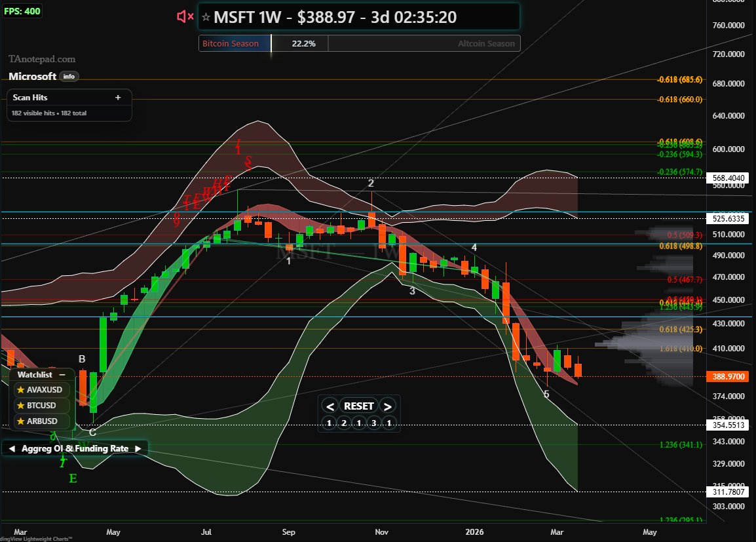Click the 0.5 (467.7) Fibonacci label
Image resolution: width=756 pixels, height=542 pixels.
685,280
